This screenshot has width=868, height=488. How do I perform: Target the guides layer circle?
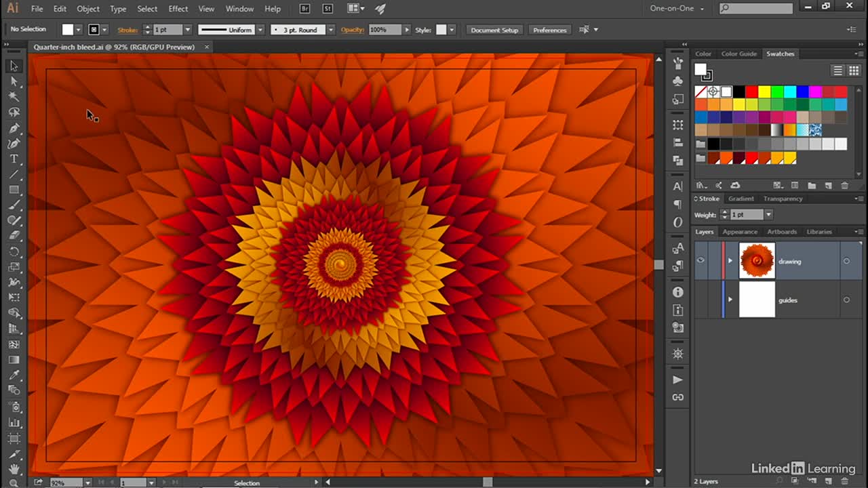coord(846,300)
